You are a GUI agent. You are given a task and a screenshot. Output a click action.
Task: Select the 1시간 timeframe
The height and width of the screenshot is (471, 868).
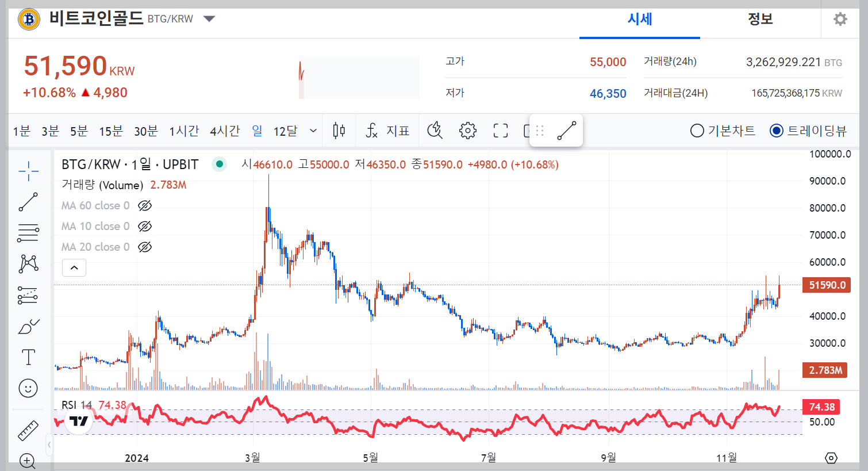point(184,131)
